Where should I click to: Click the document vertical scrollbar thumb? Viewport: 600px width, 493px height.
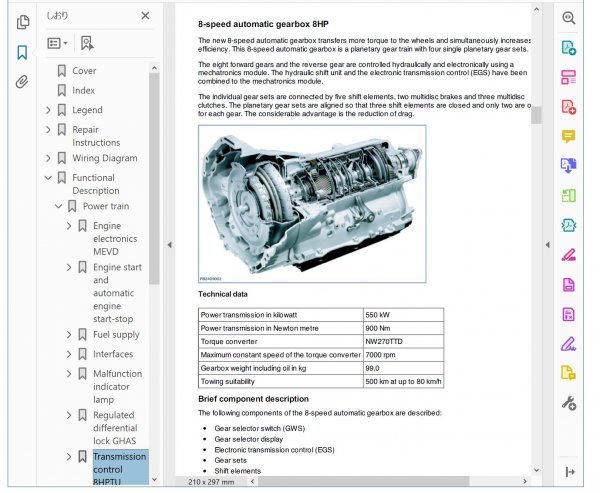point(536,115)
